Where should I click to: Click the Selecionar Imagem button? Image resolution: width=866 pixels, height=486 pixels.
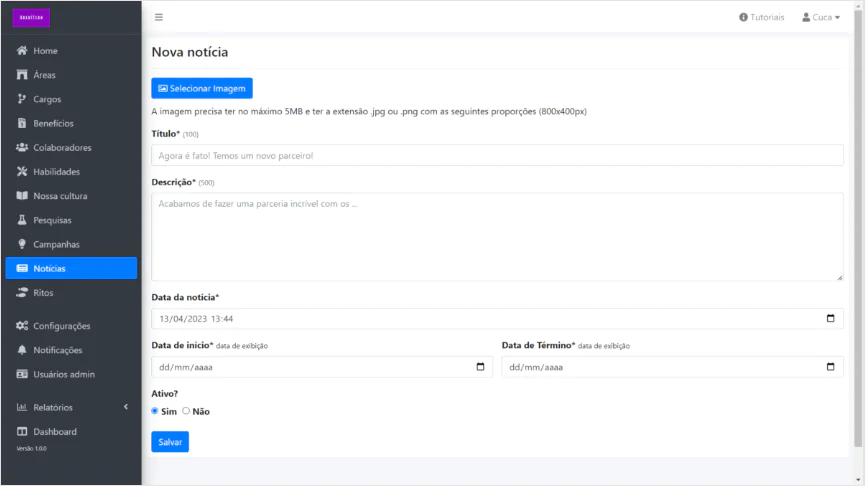click(202, 88)
